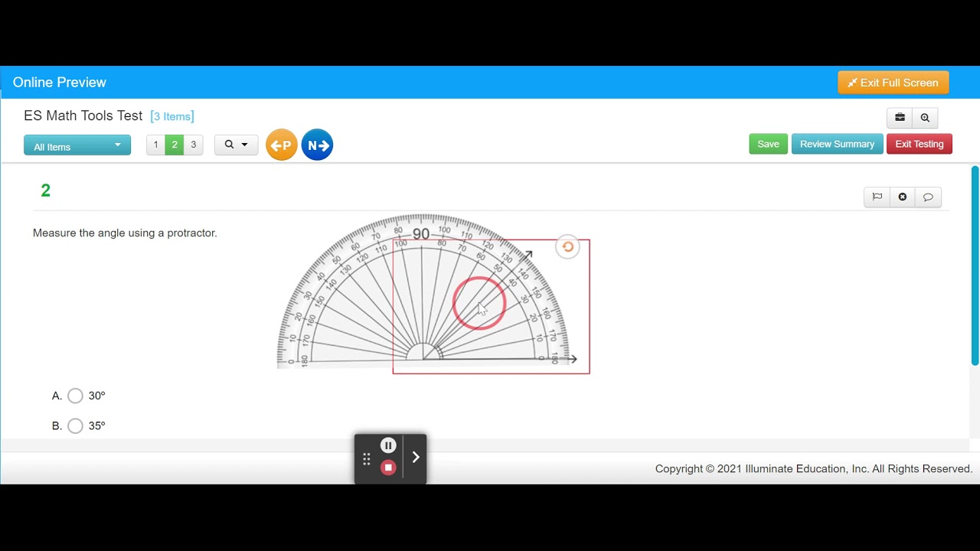Open the search magnifier dropdown
The image size is (980, 551).
237,145
